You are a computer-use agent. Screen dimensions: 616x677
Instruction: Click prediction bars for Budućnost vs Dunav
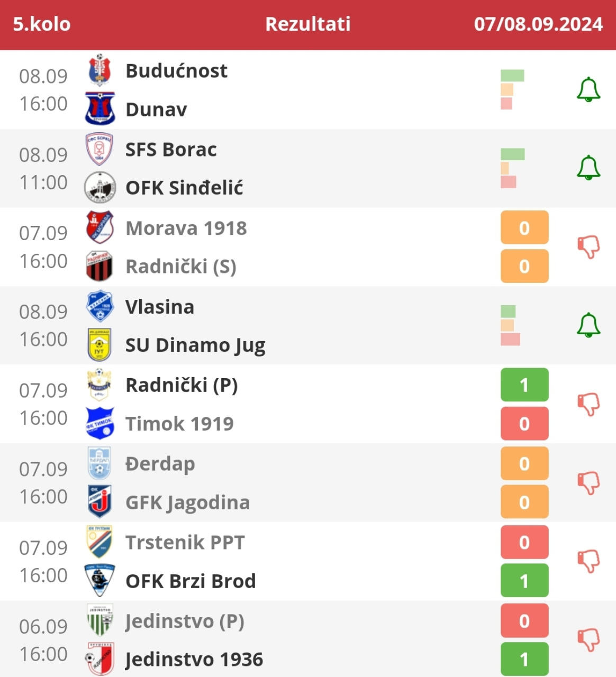tap(512, 89)
